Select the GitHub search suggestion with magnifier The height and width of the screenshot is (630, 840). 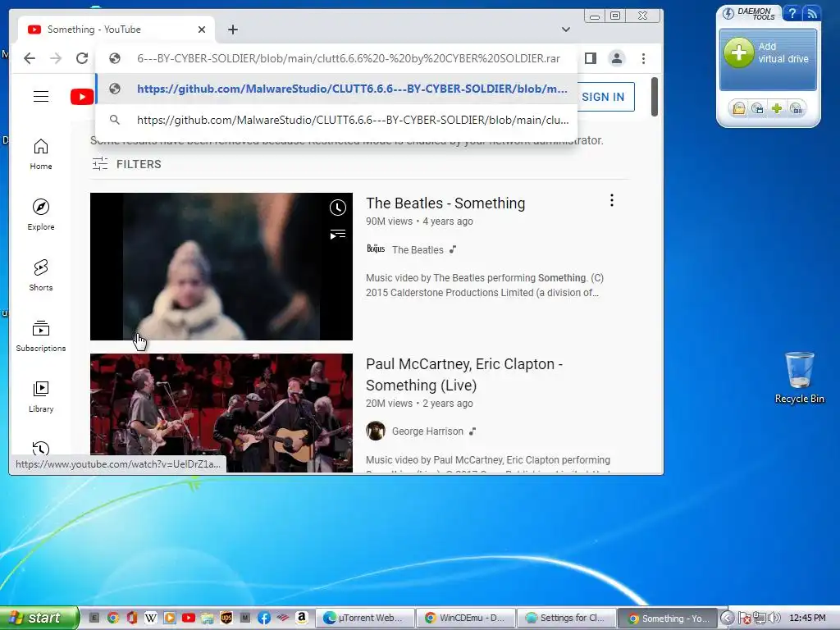[336, 120]
